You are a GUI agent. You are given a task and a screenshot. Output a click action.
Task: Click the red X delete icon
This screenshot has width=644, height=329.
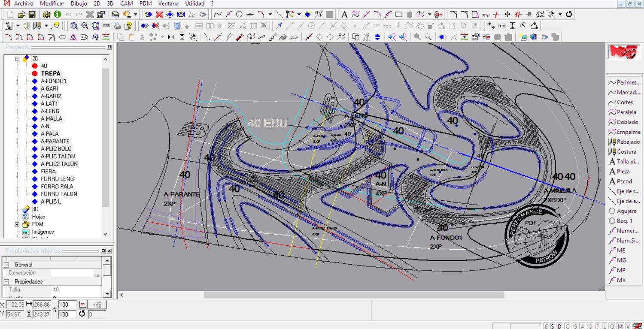(159, 15)
